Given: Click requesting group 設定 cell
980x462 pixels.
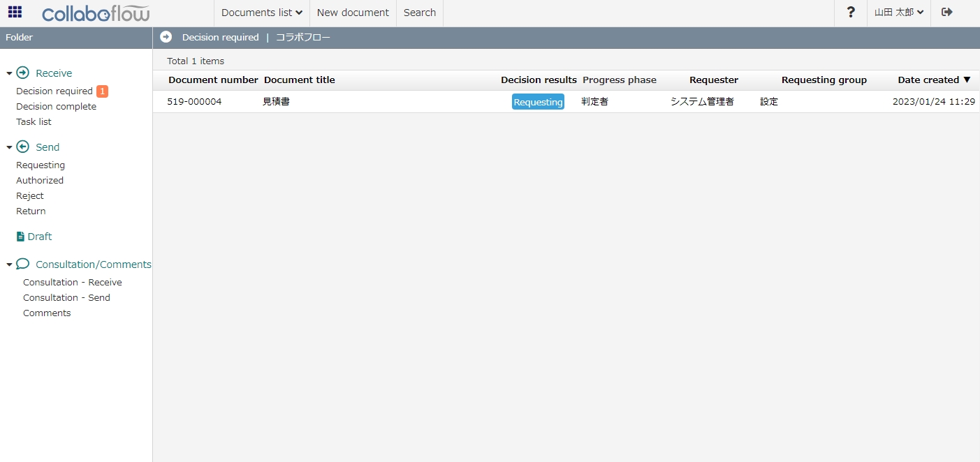Looking at the screenshot, I should [769, 102].
